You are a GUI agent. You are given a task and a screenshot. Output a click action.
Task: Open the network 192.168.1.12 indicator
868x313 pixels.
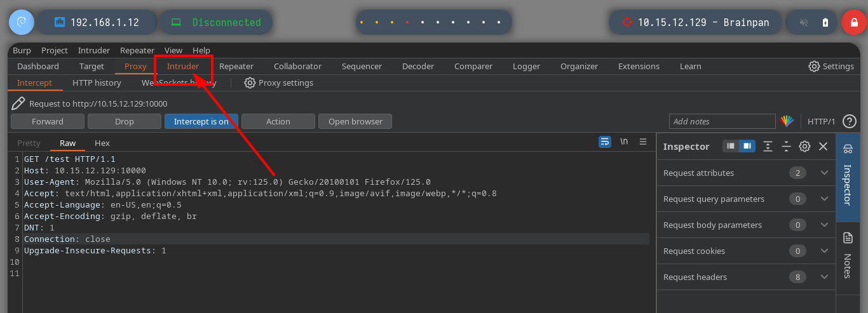(x=97, y=22)
